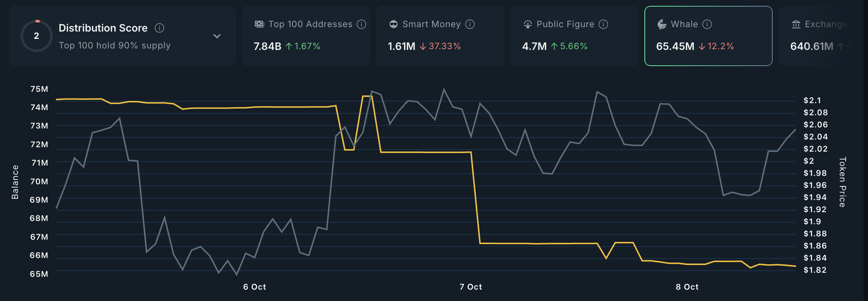Click the Top 100 Addresses cash icon

click(x=259, y=24)
